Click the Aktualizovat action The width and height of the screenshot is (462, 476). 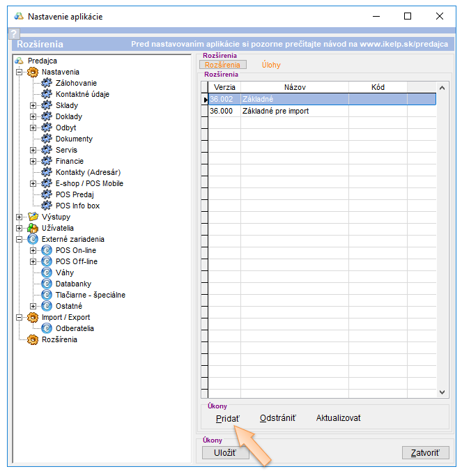(x=338, y=418)
